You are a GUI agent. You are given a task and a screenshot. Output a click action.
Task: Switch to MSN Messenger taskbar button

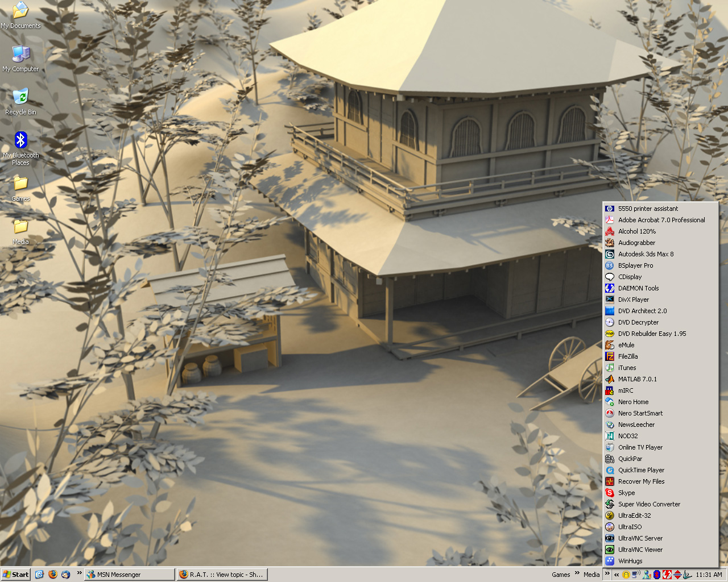click(129, 575)
